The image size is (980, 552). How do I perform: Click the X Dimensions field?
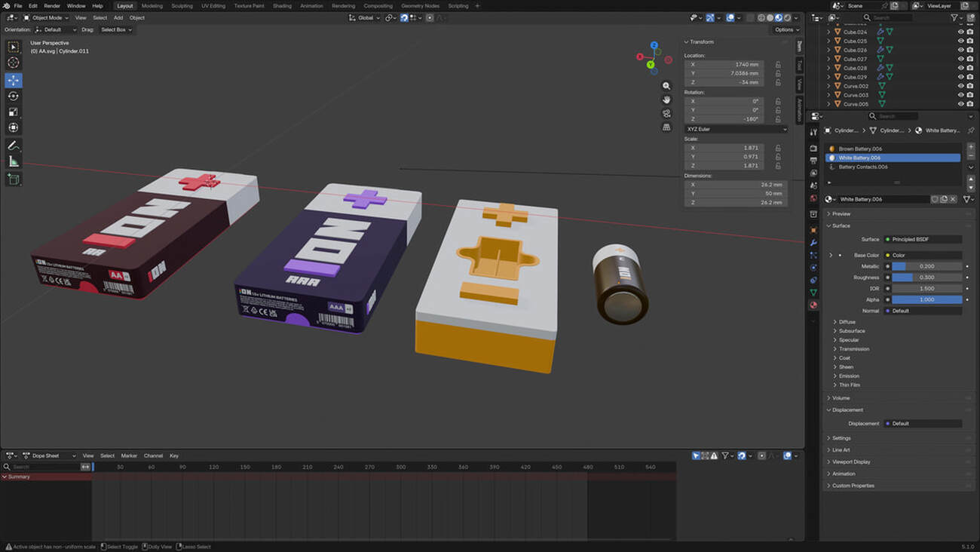[x=736, y=185]
